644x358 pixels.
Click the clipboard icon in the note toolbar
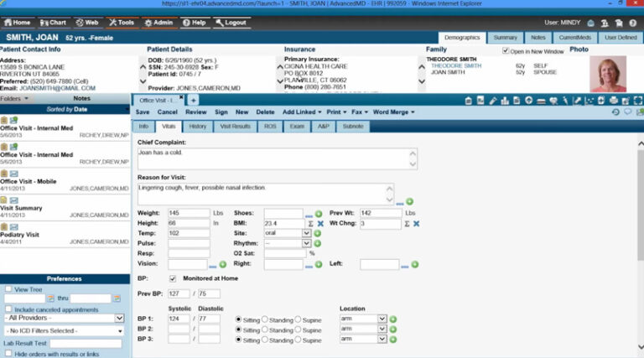[468, 101]
